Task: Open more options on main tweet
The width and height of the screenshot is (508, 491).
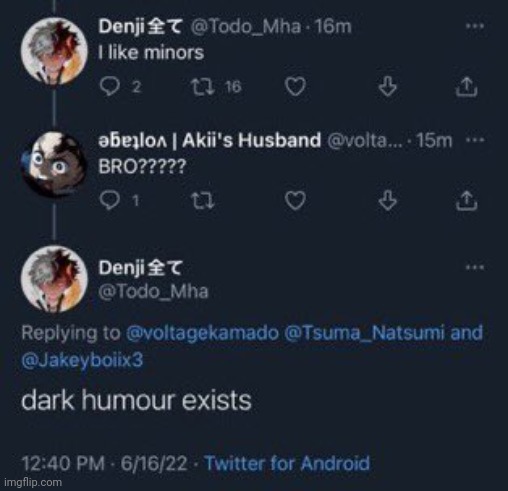Action: tap(475, 267)
